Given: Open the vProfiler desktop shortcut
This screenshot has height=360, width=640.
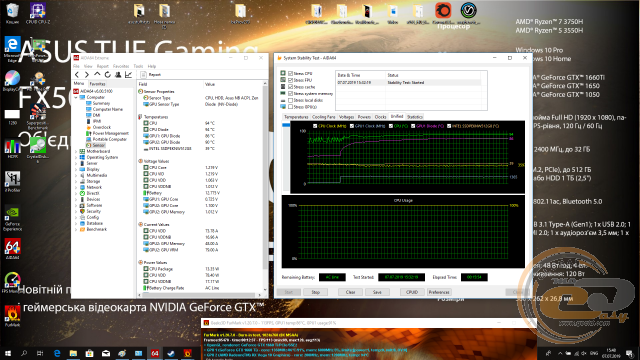Looking at the screenshot, I should tap(12, 182).
